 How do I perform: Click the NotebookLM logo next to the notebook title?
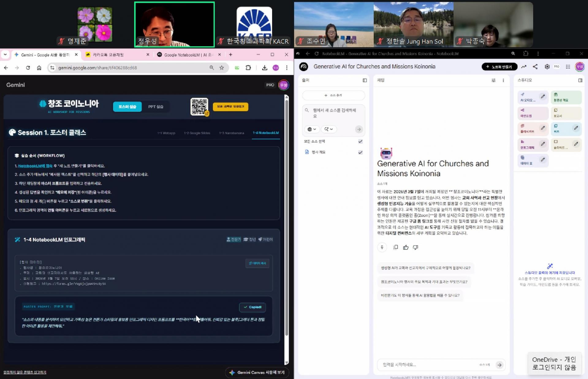[304, 67]
